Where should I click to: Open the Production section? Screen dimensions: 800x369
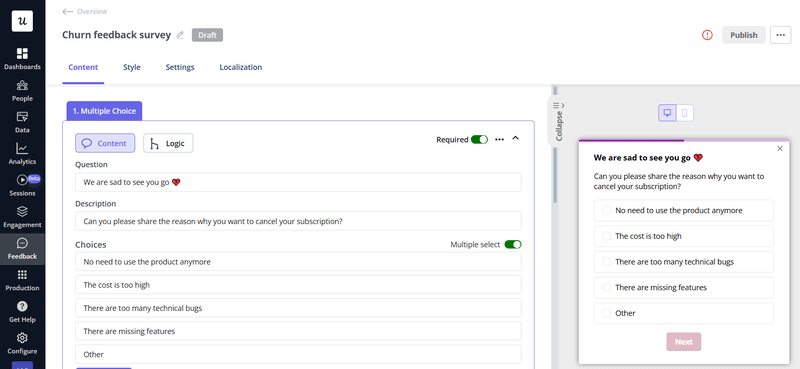click(x=22, y=281)
